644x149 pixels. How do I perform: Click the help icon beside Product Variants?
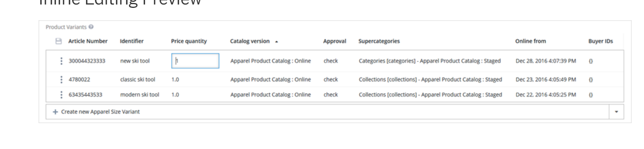tap(91, 27)
